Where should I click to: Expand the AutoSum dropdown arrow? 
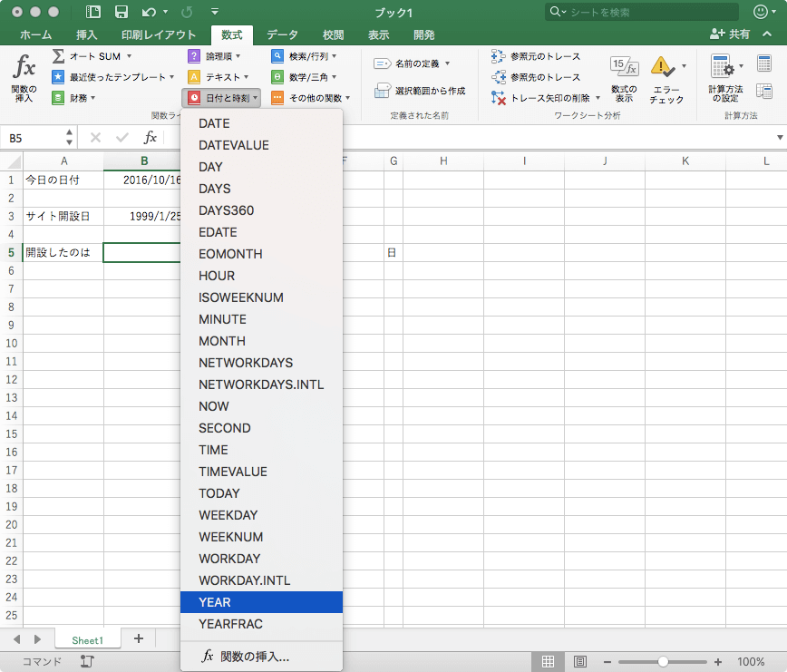click(129, 56)
